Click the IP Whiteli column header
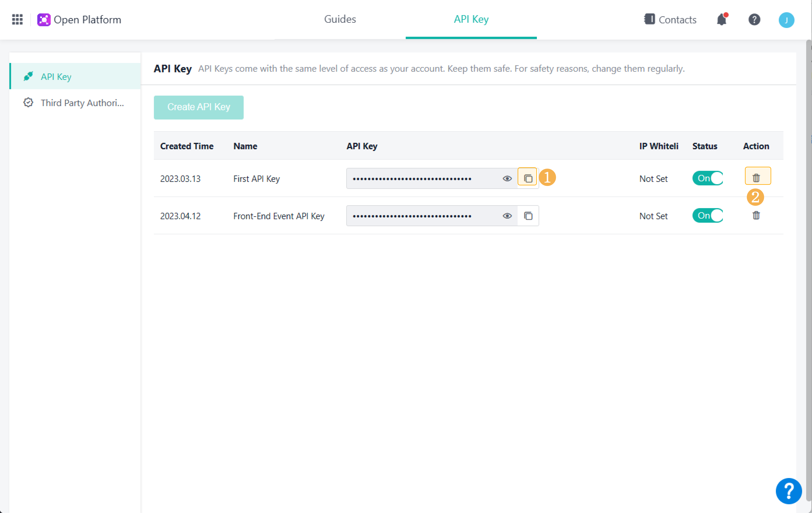 (x=659, y=146)
